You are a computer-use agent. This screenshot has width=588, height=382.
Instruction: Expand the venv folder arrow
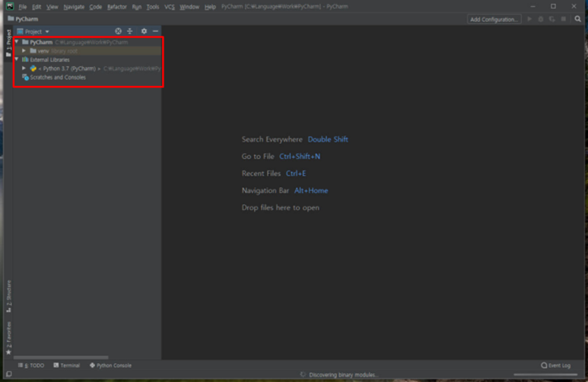tap(24, 51)
